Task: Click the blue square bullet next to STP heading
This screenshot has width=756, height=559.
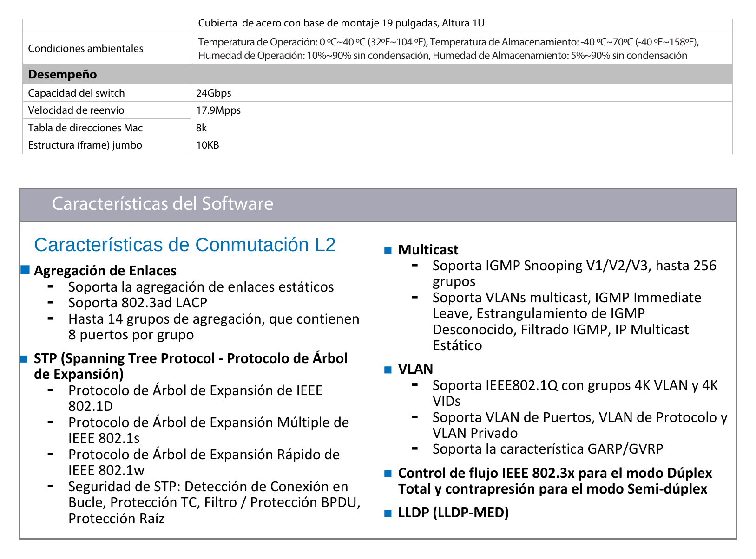Action: tap(24, 359)
